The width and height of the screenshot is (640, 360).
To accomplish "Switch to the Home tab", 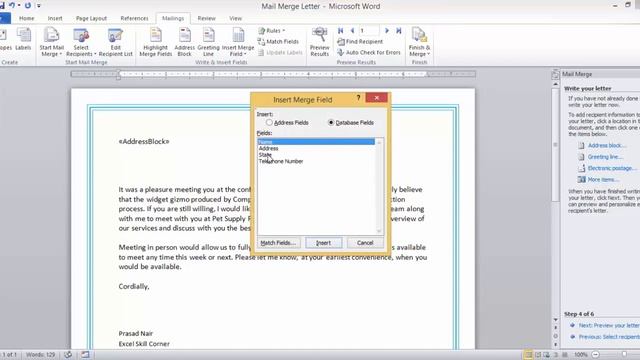I will 27,18.
